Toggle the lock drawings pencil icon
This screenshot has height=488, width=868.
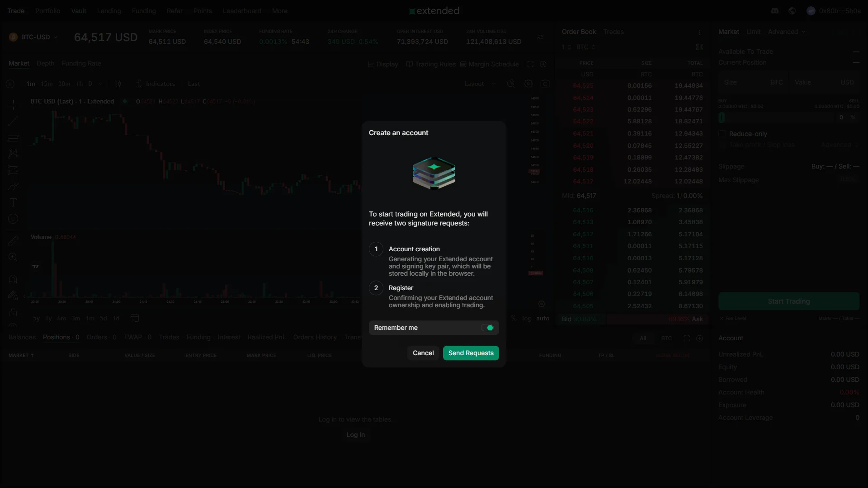(13, 296)
